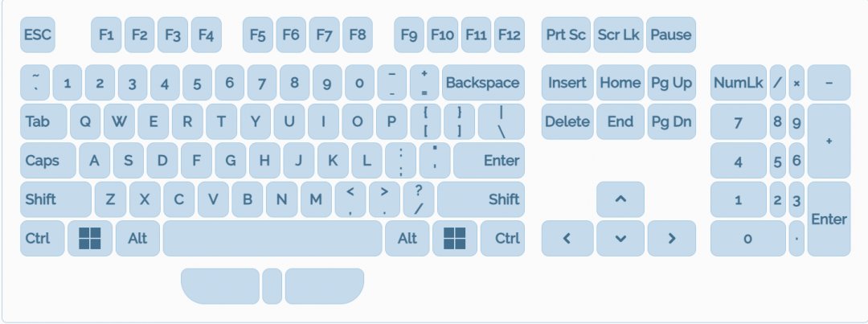This screenshot has height=324, width=868.
Task: Toggle the Scr Lk key
Action: [618, 35]
